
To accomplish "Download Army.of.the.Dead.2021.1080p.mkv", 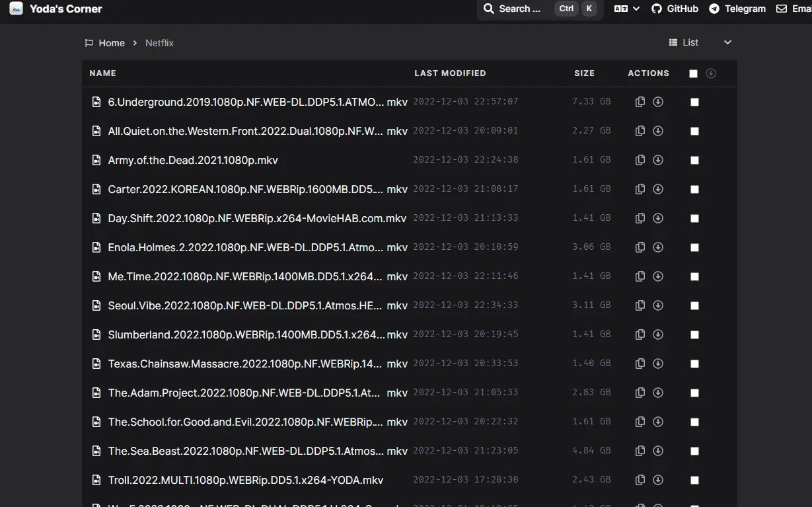I will tap(658, 160).
